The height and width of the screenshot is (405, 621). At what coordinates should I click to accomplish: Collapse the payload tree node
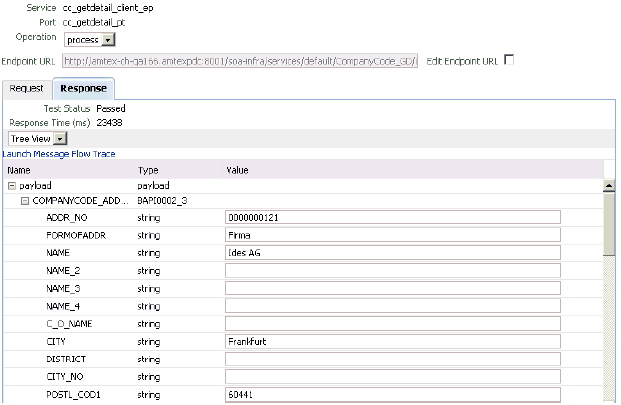(12, 186)
